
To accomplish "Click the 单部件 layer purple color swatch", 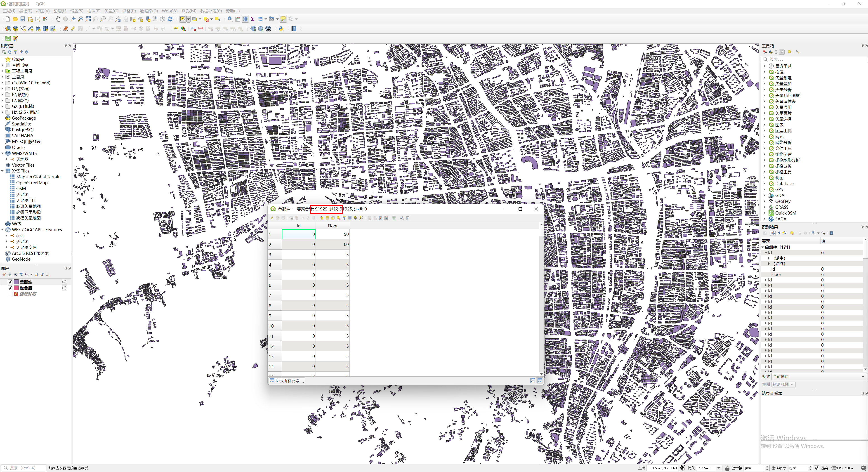I will [16, 282].
